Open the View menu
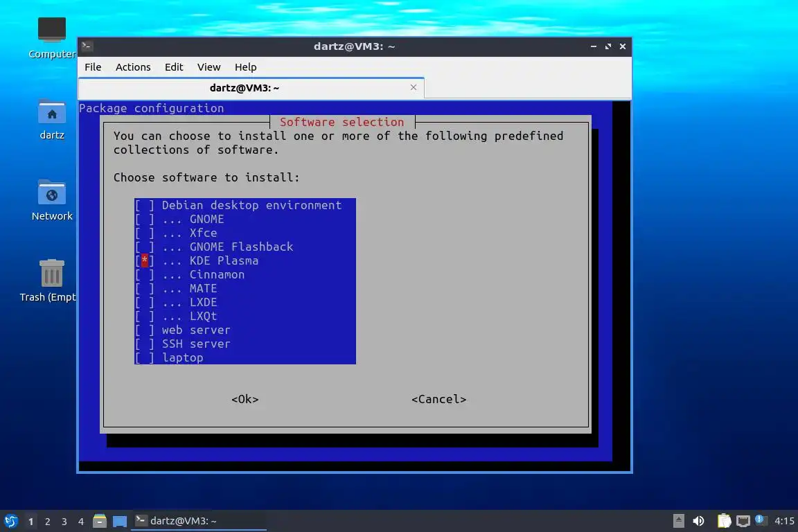798x532 pixels. [x=209, y=67]
